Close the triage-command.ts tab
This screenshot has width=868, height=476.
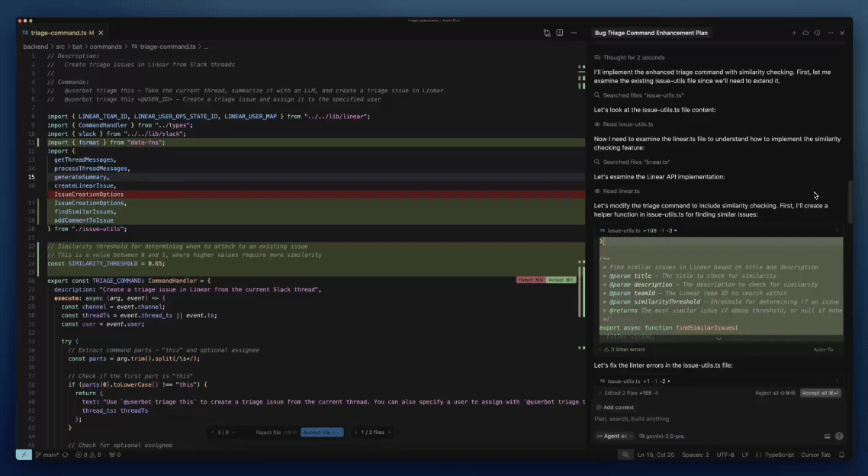point(101,34)
